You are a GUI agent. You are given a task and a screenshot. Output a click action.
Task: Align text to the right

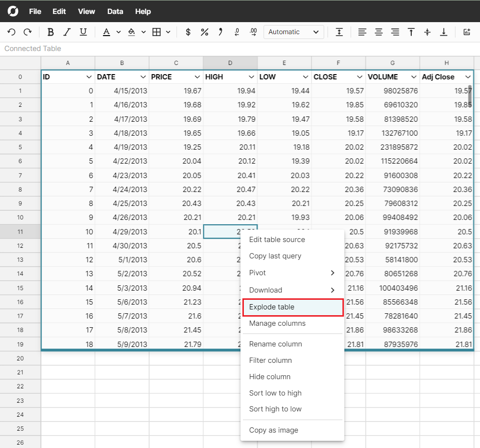coord(395,32)
